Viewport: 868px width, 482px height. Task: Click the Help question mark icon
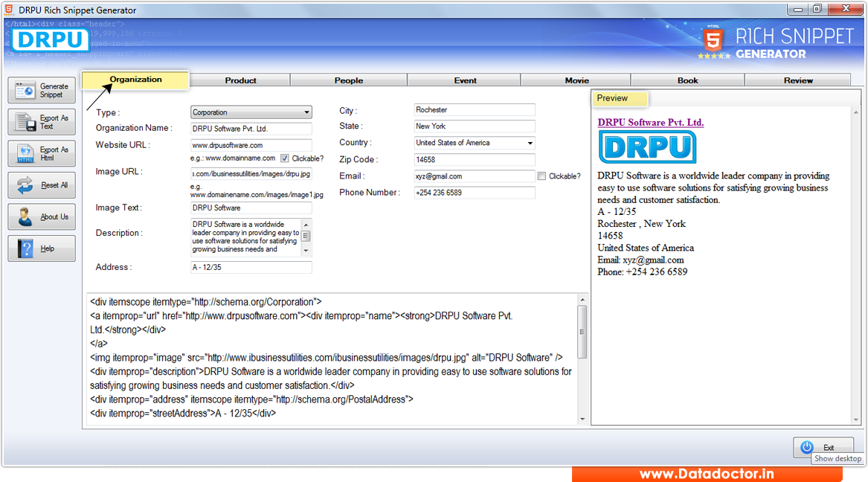(x=25, y=248)
